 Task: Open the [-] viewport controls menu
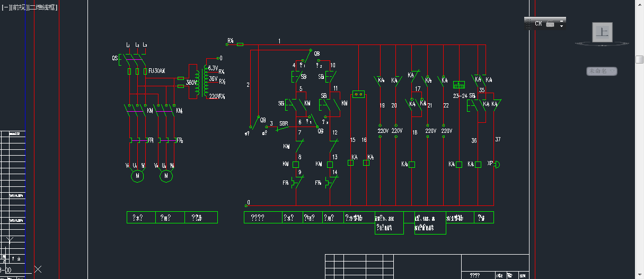pos(6,7)
